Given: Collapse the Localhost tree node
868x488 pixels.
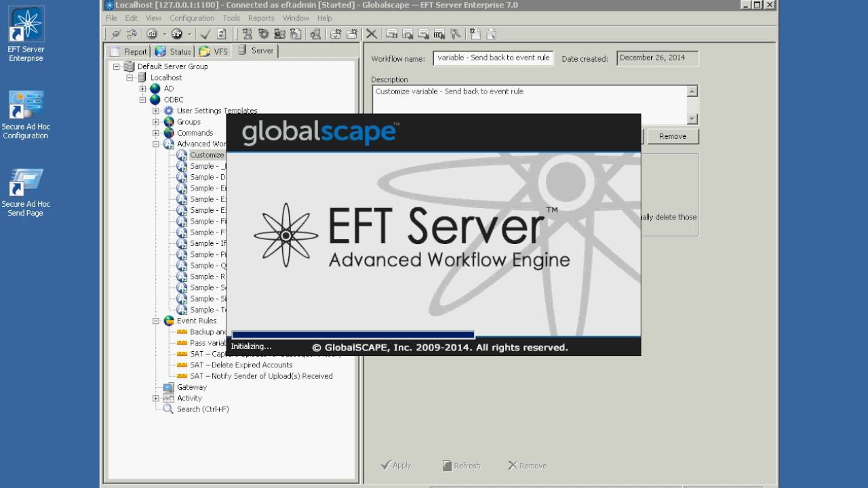Looking at the screenshot, I should click(130, 77).
